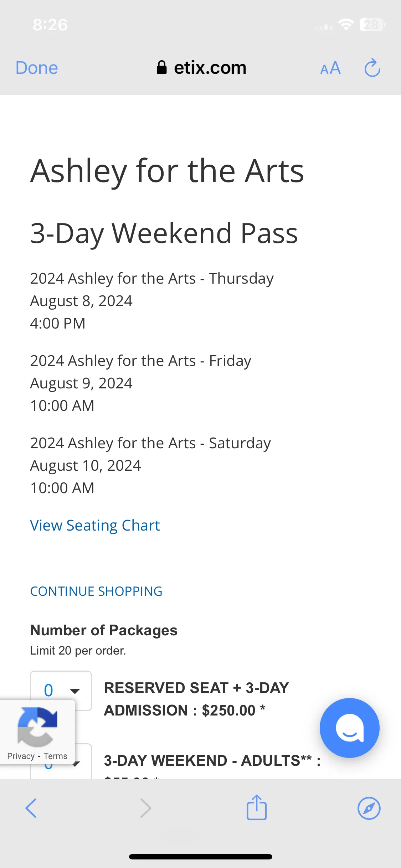The height and width of the screenshot is (868, 401).
Task: Tap the lock icon beside etix.com
Action: [161, 67]
